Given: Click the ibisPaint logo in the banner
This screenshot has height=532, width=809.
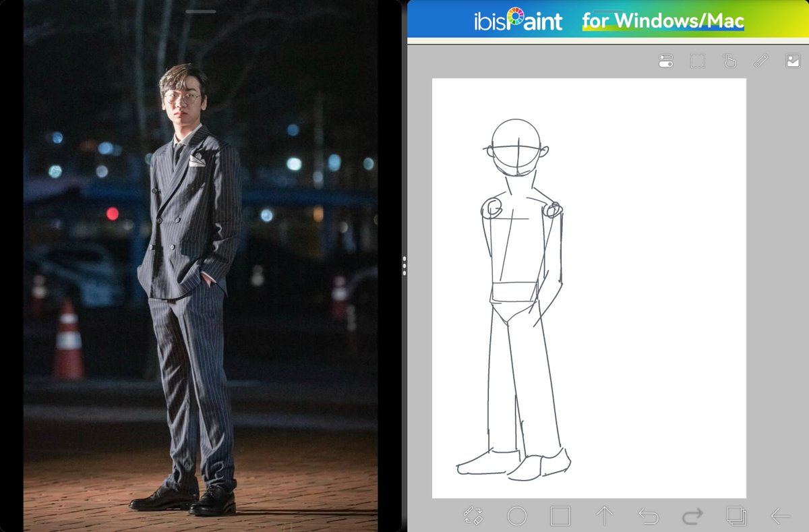Looking at the screenshot, I should tap(518, 20).
